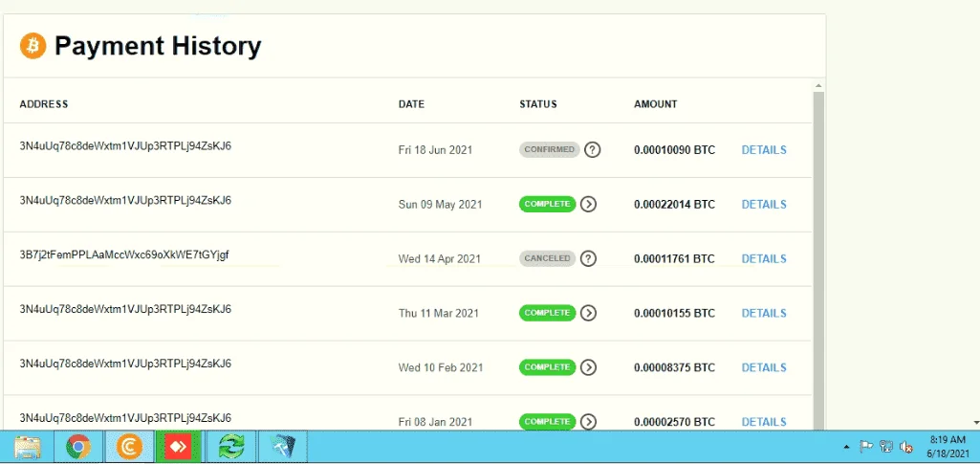Click the amount 0.00010090 BTC

tap(674, 150)
